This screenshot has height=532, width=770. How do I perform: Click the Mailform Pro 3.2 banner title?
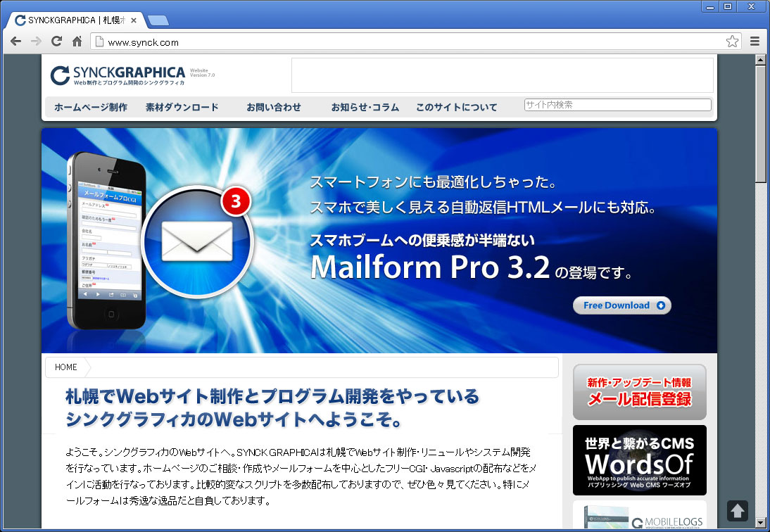coord(429,267)
